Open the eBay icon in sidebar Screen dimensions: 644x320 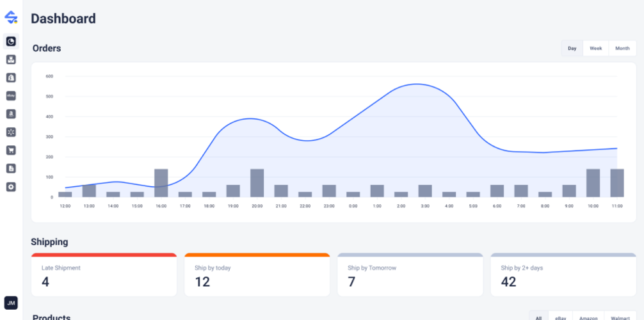[x=11, y=95]
